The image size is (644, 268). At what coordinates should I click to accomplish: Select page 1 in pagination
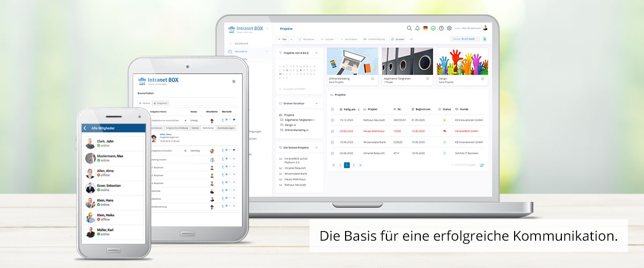click(x=347, y=165)
